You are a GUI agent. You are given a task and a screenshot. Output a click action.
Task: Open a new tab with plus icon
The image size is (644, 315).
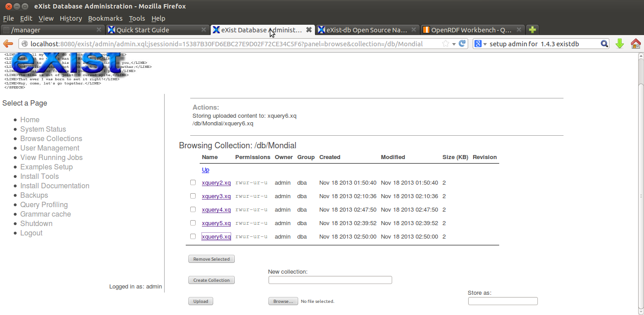[x=532, y=30]
